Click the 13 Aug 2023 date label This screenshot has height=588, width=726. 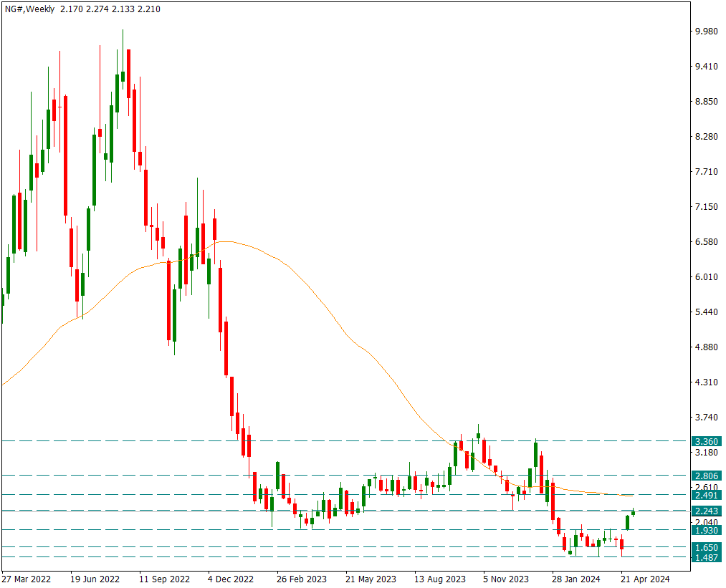pos(440,579)
